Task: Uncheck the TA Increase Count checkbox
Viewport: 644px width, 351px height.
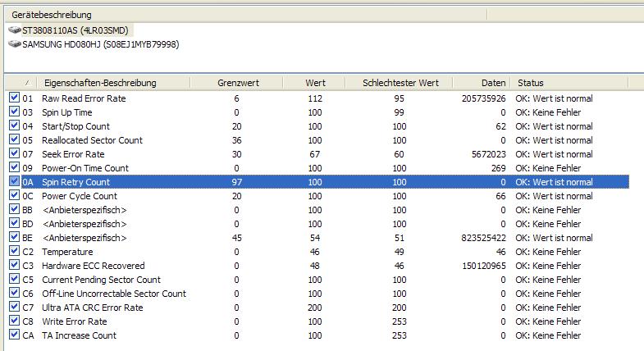Action: tap(15, 335)
